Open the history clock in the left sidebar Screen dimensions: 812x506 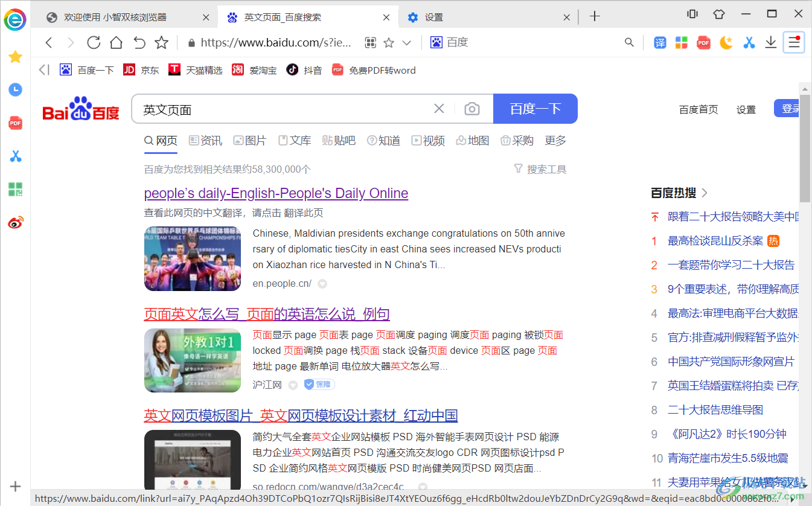(x=15, y=90)
